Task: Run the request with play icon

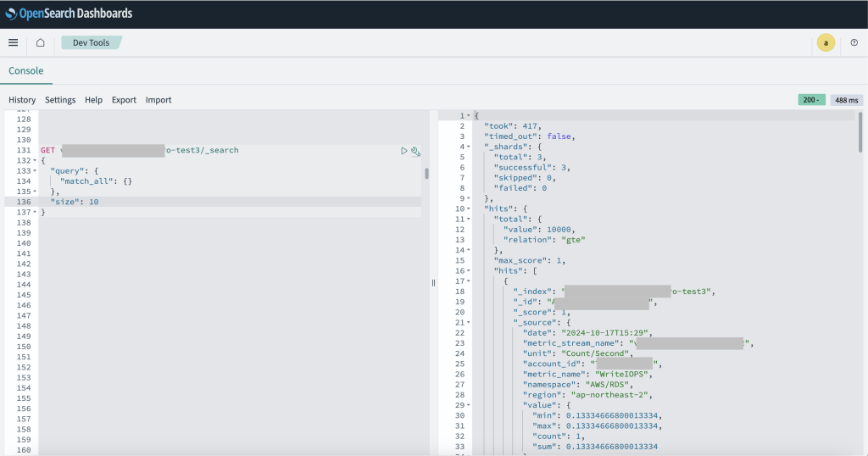Action: pyautogui.click(x=404, y=151)
